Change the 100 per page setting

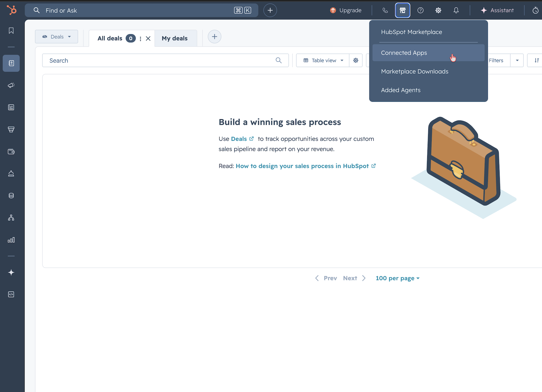[x=397, y=278]
